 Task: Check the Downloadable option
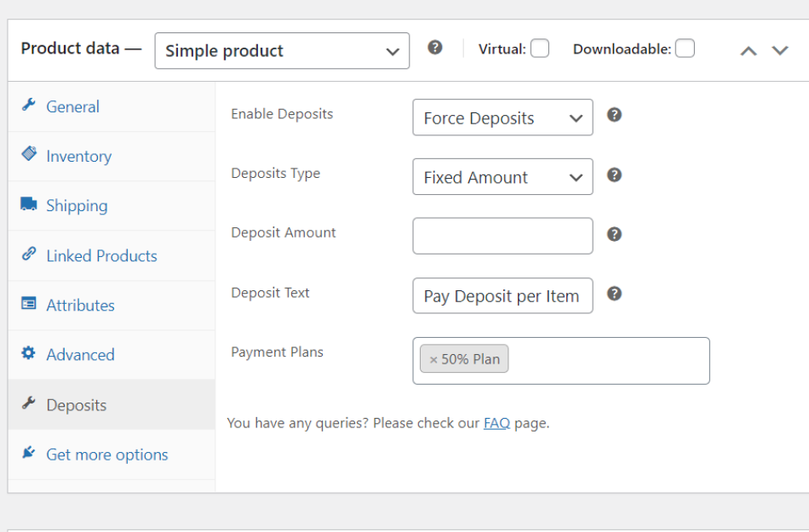click(686, 49)
